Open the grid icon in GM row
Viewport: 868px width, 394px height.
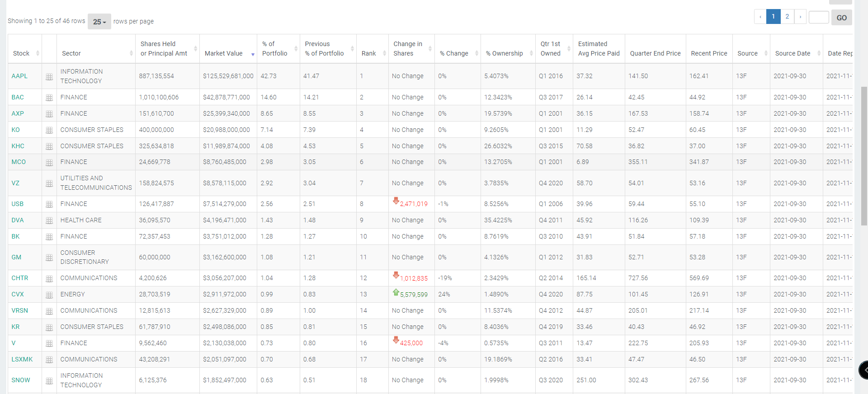coord(49,258)
